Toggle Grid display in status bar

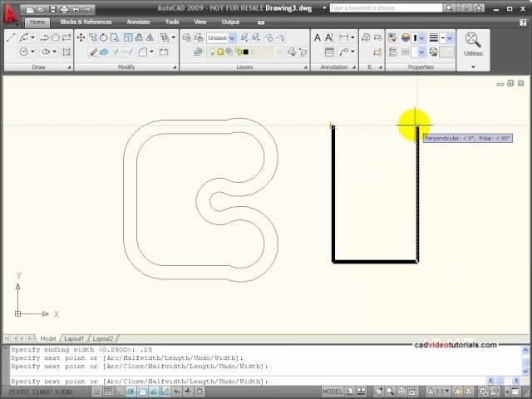click(108, 392)
